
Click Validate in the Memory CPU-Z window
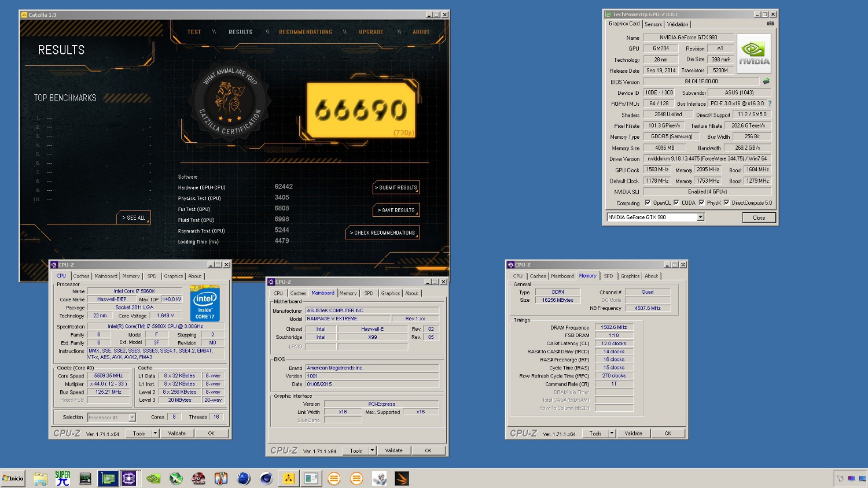pyautogui.click(x=633, y=433)
